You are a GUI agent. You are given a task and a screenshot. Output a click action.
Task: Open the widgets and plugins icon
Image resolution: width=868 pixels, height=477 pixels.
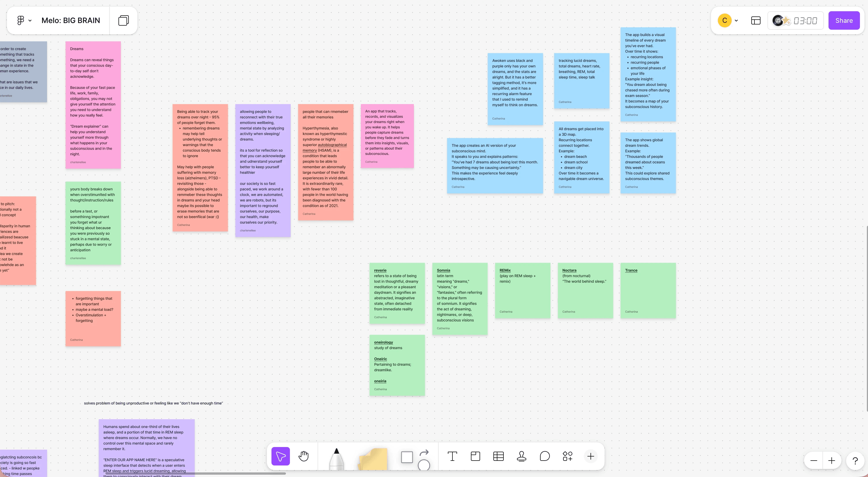tap(567, 456)
